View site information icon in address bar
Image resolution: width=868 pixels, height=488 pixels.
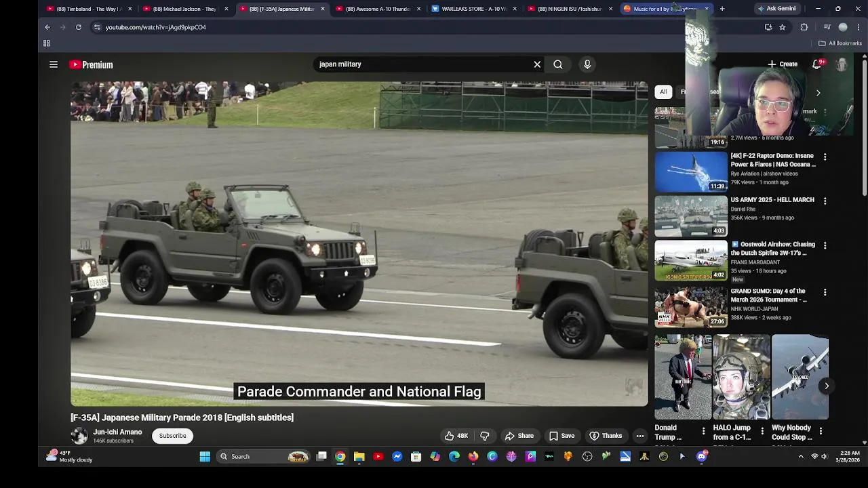[x=97, y=27]
